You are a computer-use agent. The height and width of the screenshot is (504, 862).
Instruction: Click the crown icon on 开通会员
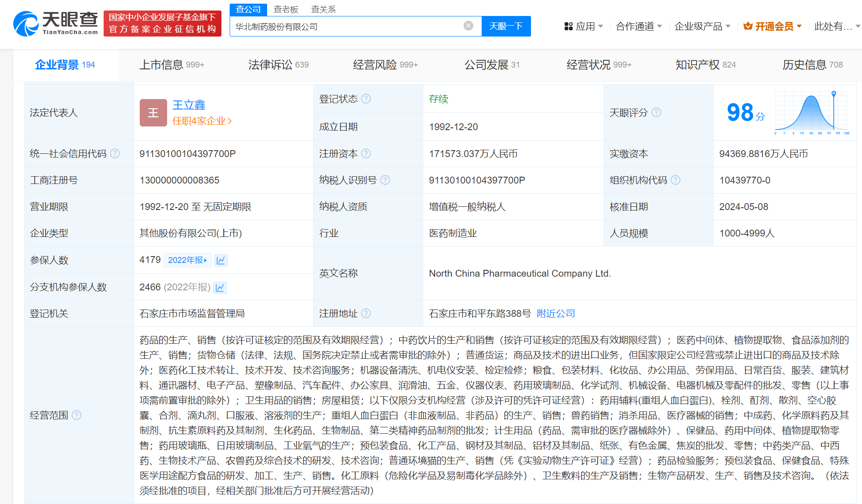click(x=747, y=26)
